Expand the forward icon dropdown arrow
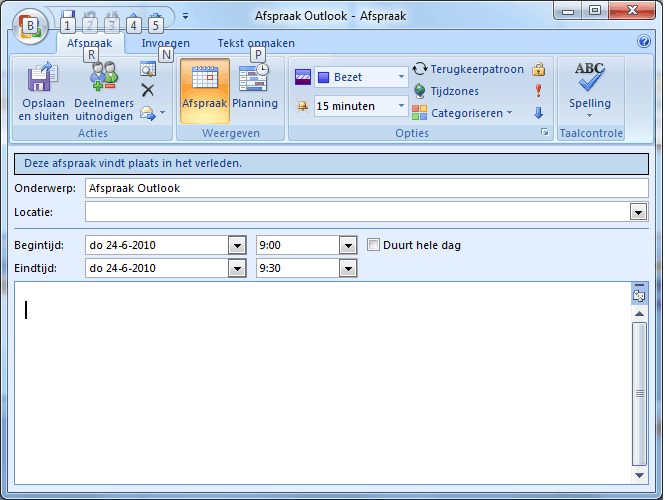Image resolution: width=665 pixels, height=500 pixels. [162, 113]
